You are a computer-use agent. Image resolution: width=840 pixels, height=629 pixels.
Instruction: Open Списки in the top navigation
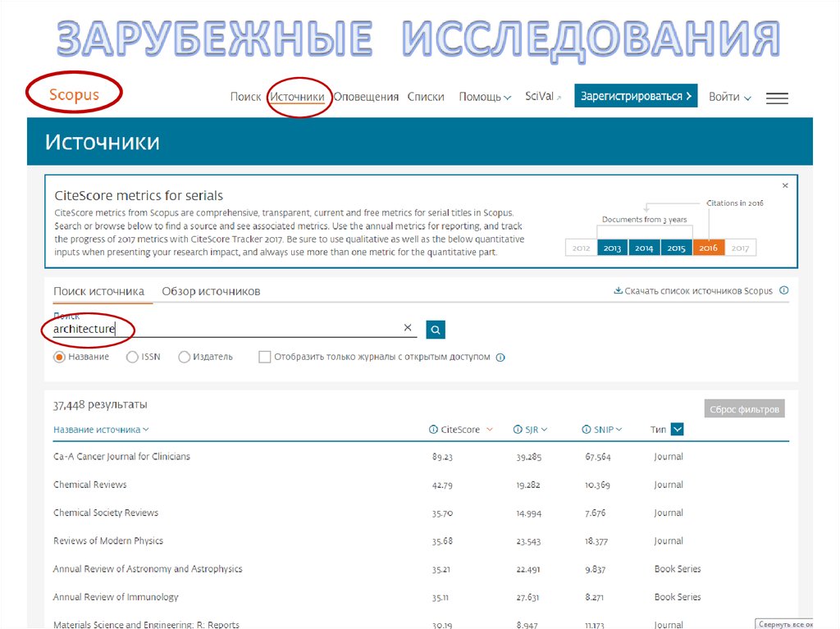click(x=426, y=97)
